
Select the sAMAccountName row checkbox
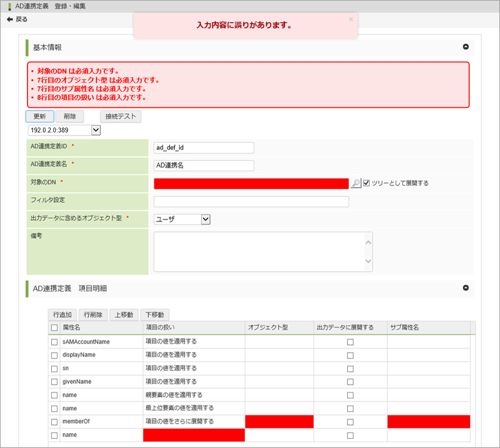point(55,342)
